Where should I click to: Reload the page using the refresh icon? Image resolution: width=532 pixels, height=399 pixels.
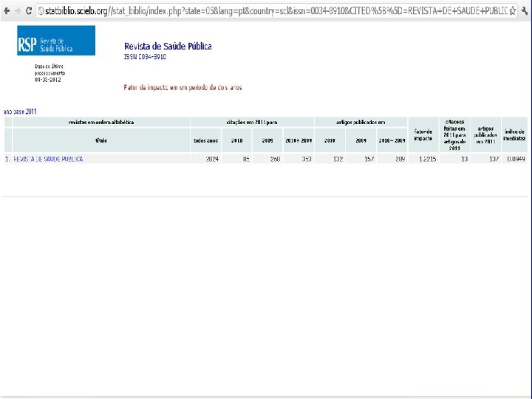pyautogui.click(x=29, y=11)
